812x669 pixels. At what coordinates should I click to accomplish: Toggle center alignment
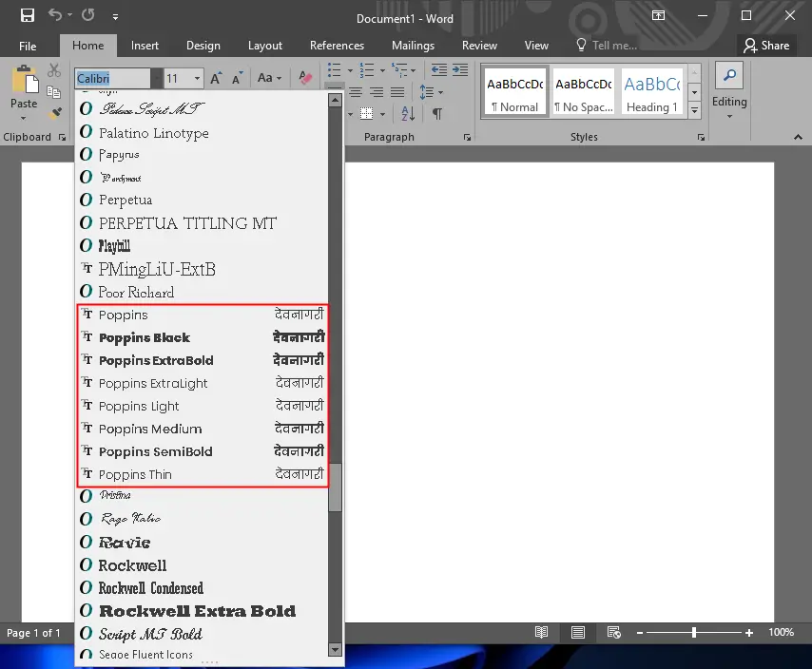click(x=356, y=92)
